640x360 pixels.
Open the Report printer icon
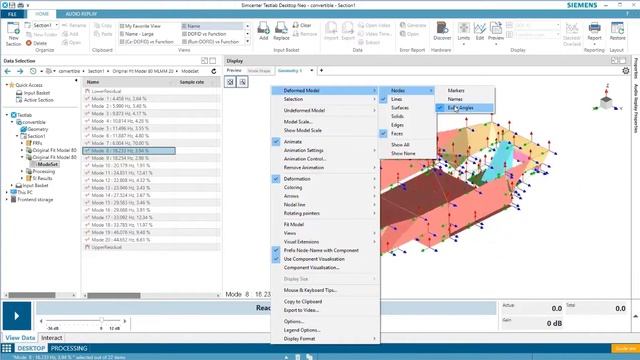click(594, 29)
